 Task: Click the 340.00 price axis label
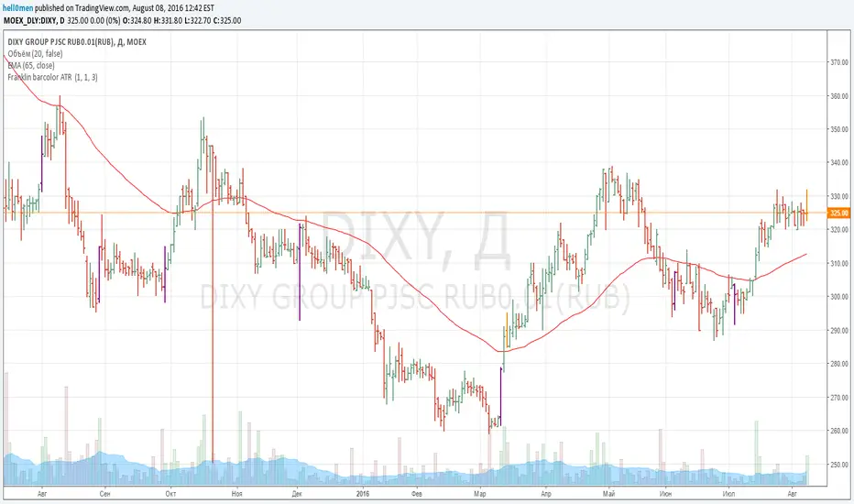(839, 162)
